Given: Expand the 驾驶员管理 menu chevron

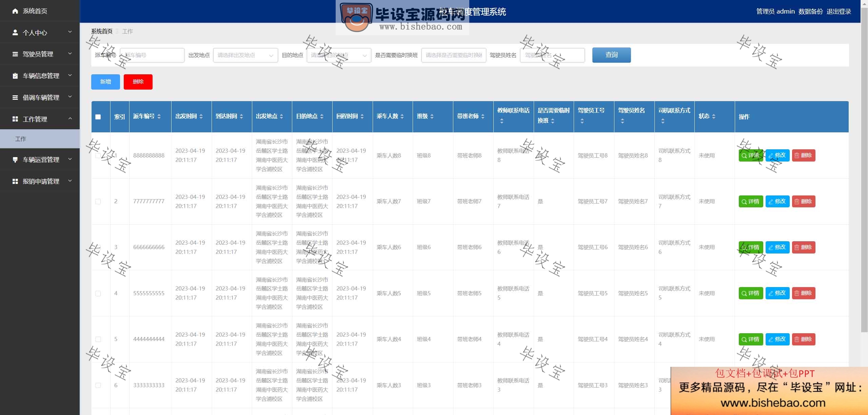Looking at the screenshot, I should (x=70, y=54).
